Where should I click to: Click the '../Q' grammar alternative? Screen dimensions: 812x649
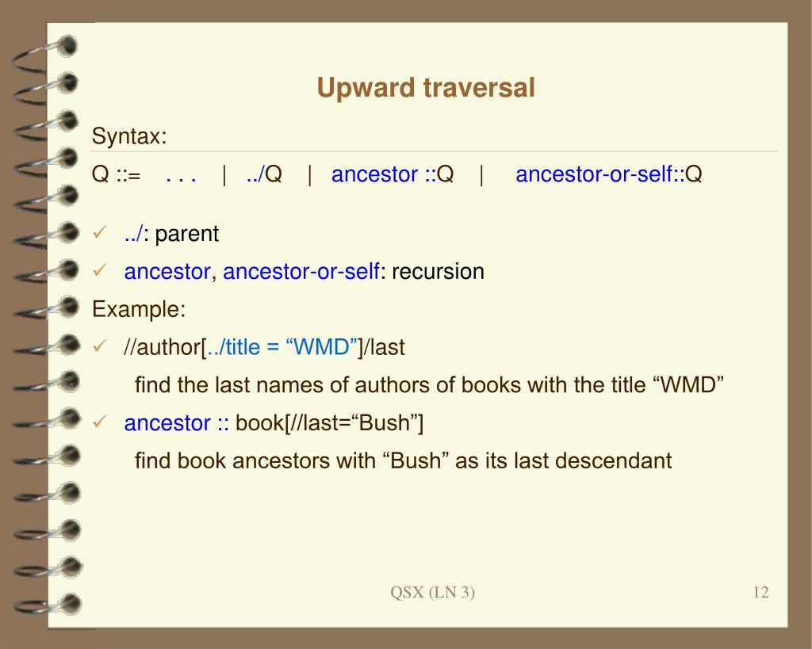click(264, 174)
